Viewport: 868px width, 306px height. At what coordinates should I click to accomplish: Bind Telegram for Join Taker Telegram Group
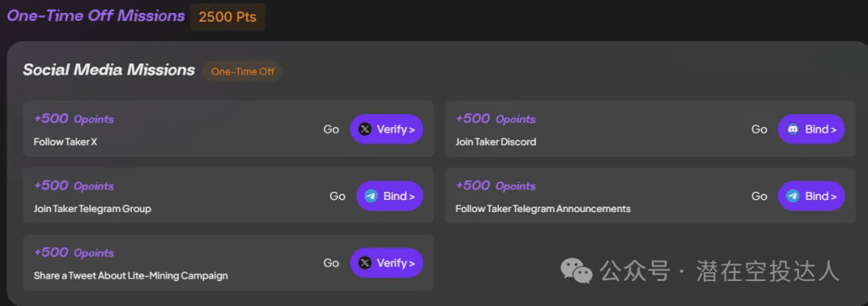point(390,197)
